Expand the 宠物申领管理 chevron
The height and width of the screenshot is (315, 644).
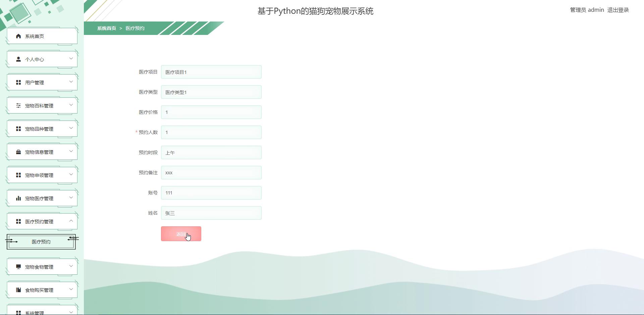pos(71,174)
